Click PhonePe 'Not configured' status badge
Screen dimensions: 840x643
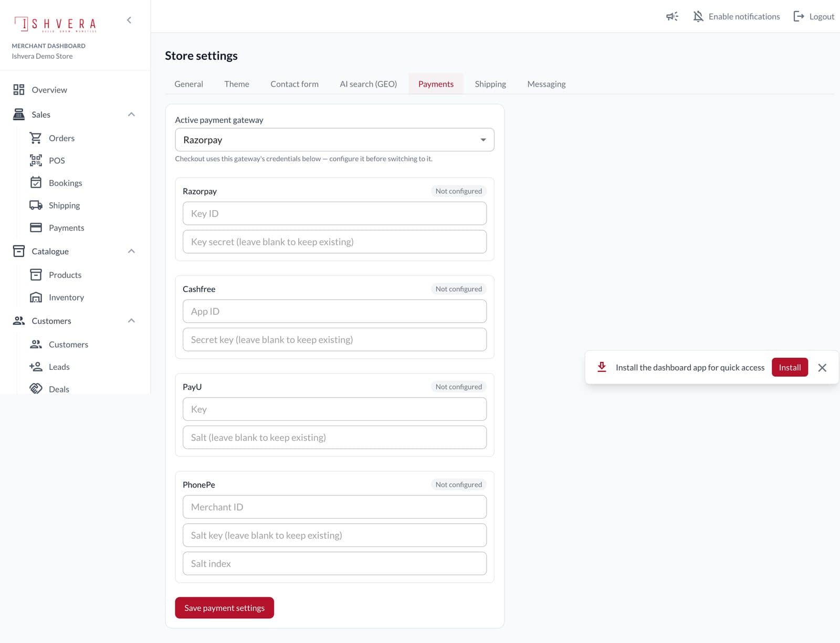coord(458,484)
